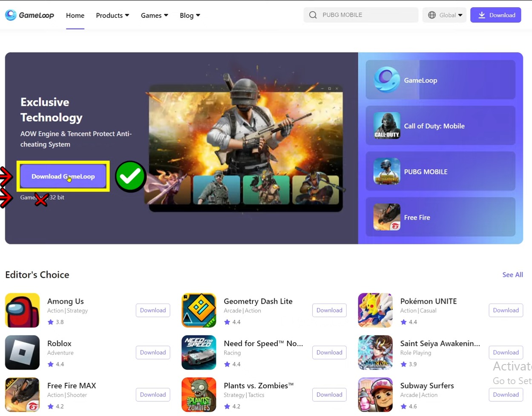Open the Subway Surfers app icon
532x416 pixels.
pos(375,395)
